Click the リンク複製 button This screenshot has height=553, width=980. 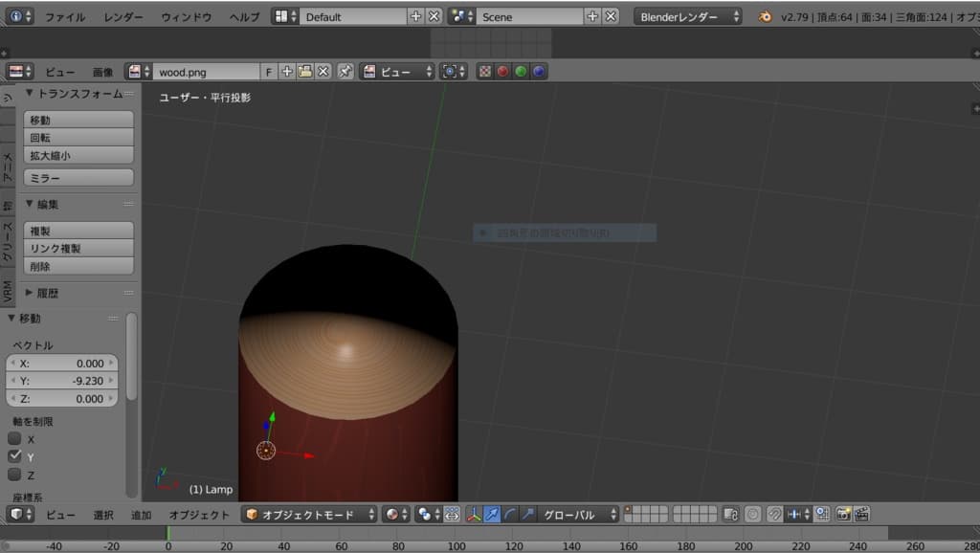[78, 249]
